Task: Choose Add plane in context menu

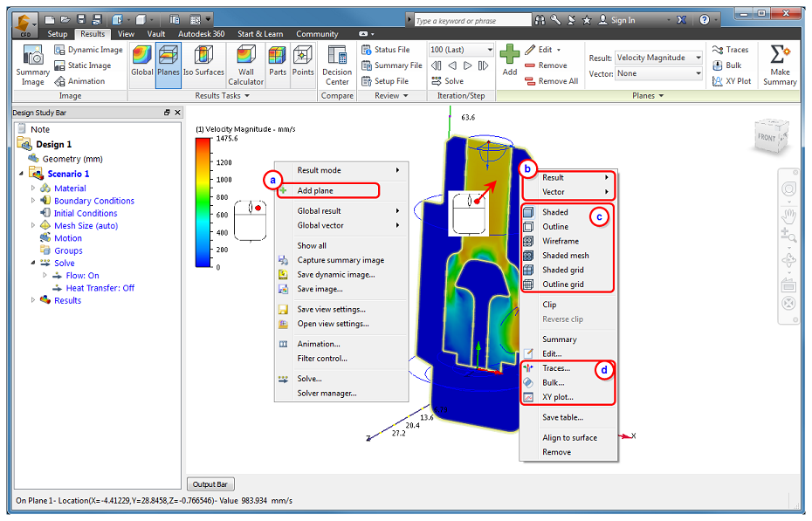Action: (329, 191)
